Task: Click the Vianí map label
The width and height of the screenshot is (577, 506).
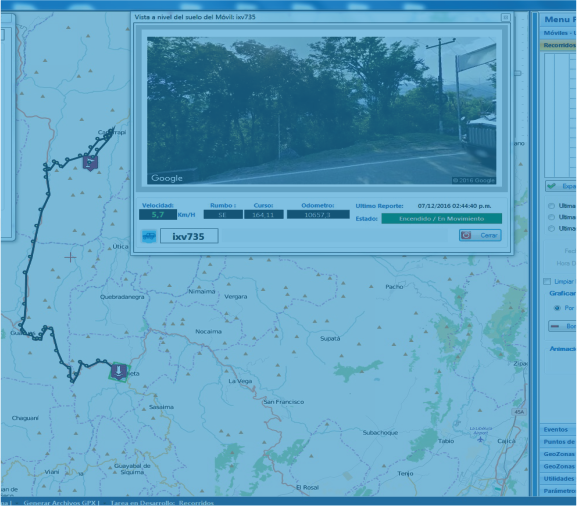Action: click(52, 472)
